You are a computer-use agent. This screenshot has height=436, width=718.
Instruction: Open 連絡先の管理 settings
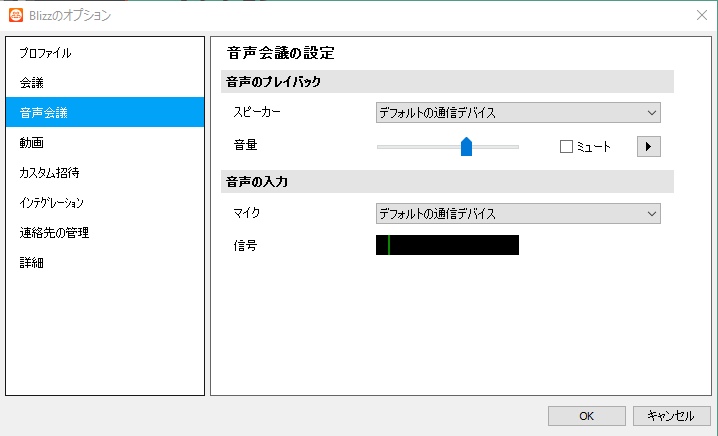coord(105,232)
